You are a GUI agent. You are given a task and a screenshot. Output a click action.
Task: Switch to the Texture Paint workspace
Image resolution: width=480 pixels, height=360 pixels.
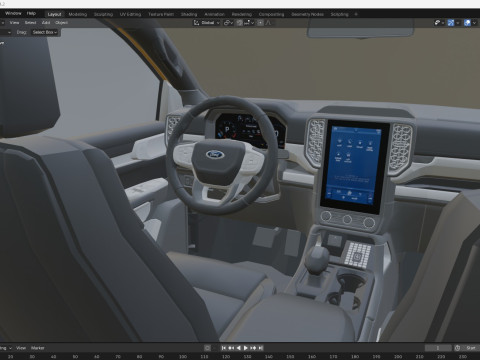[x=161, y=14]
